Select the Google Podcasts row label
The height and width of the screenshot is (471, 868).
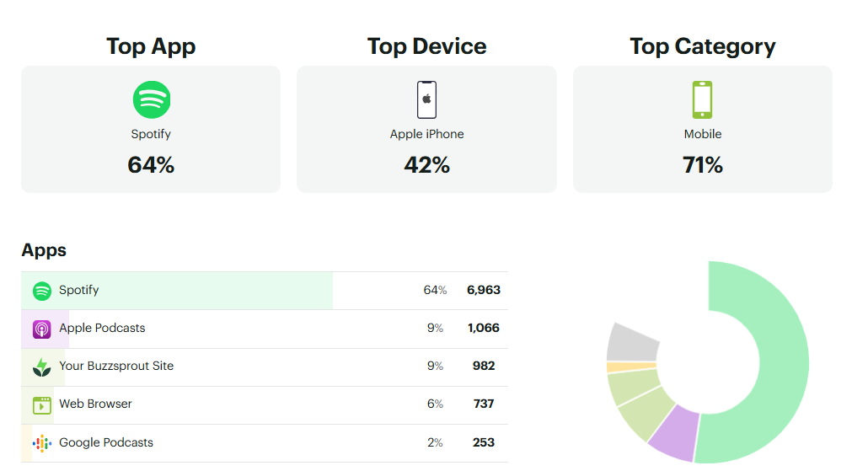point(106,442)
